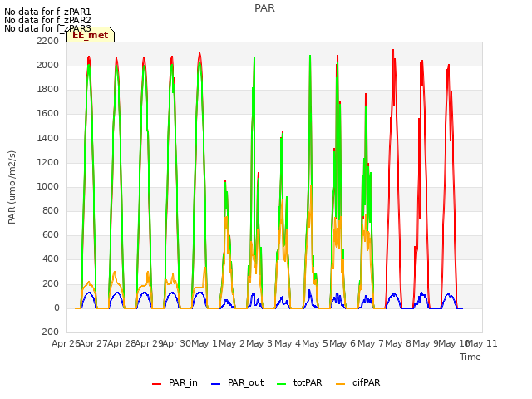
Task: Click the 1800 y-axis tick label
Action: click(x=48, y=90)
